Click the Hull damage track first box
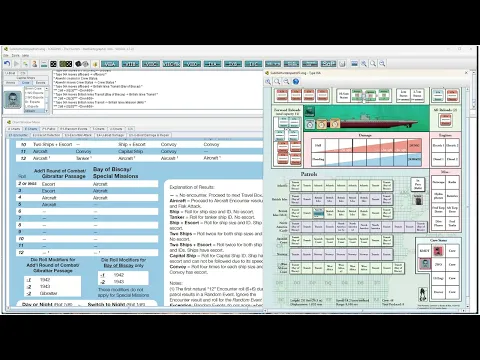The width and height of the screenshot is (480, 360). click(318, 145)
